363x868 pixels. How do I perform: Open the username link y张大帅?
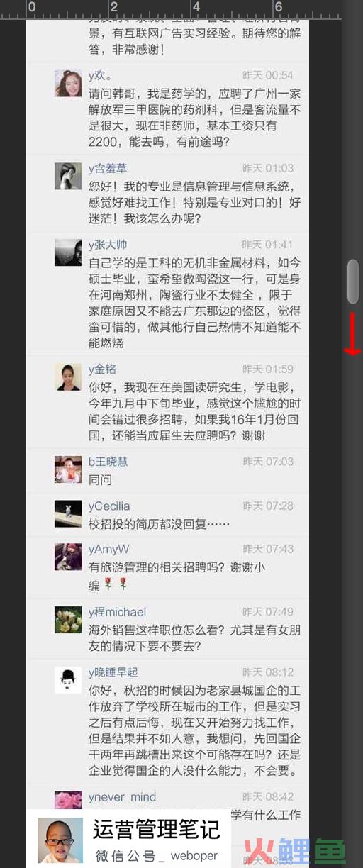click(108, 245)
